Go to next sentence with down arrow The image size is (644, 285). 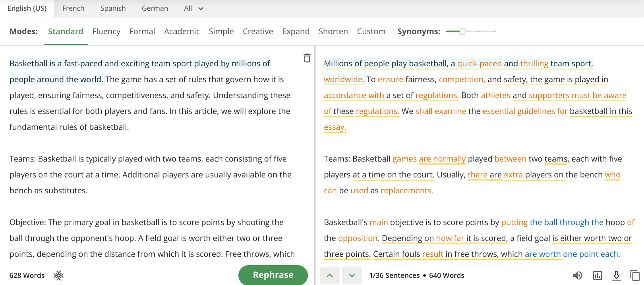(x=352, y=275)
